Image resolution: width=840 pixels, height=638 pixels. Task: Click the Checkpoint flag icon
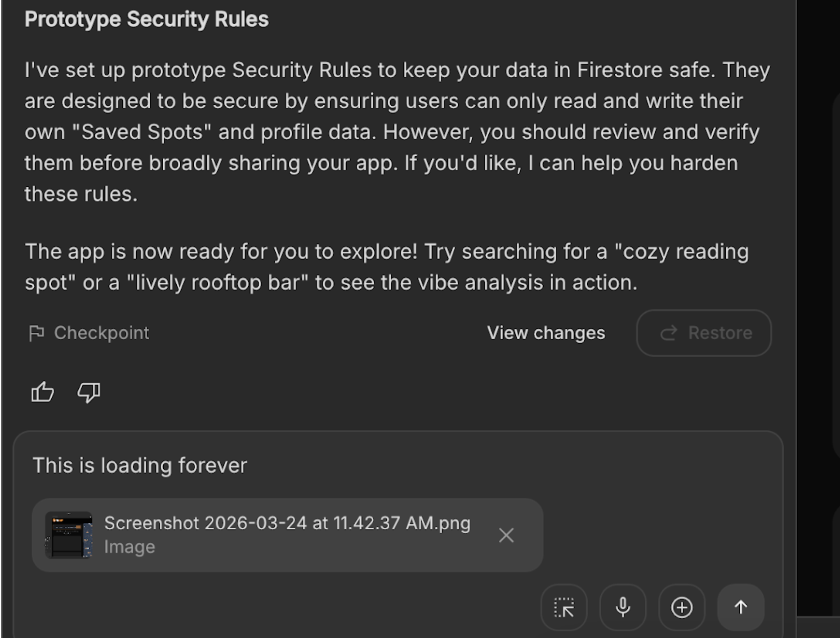click(36, 333)
